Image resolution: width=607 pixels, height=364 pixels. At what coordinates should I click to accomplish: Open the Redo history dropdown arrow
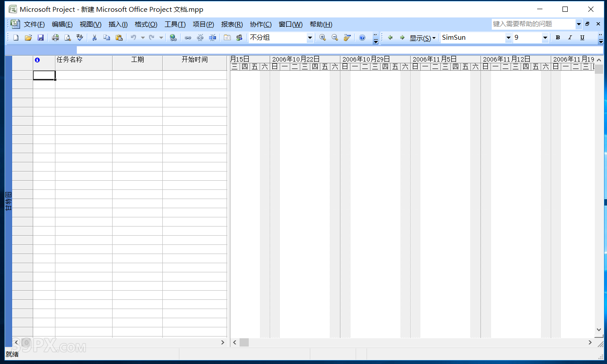(161, 38)
